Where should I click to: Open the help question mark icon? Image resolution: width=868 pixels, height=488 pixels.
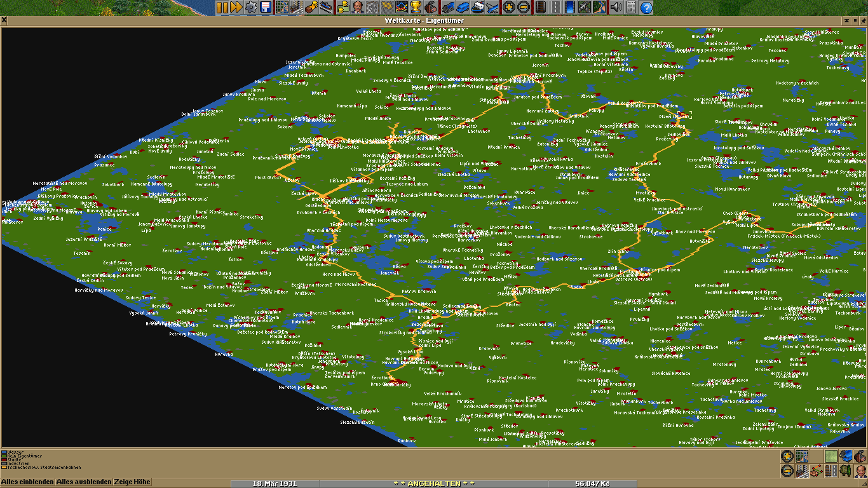(x=646, y=8)
